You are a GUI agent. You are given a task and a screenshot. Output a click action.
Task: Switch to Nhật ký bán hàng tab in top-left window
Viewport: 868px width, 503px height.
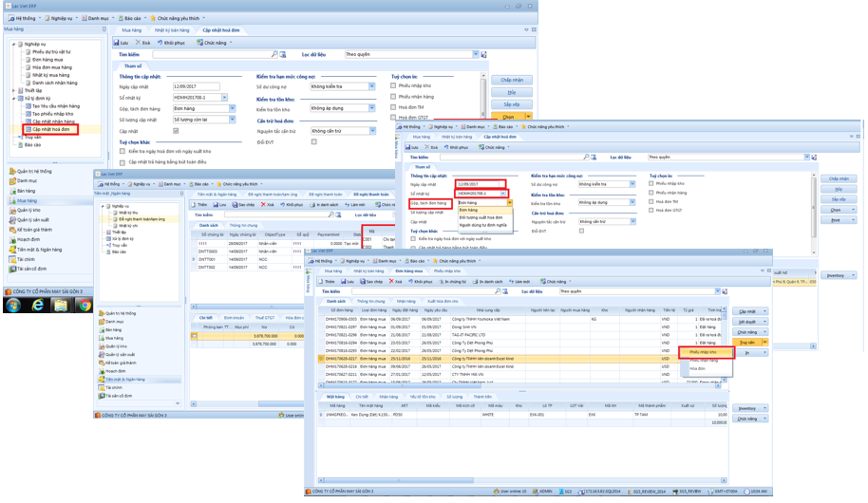[x=172, y=30]
